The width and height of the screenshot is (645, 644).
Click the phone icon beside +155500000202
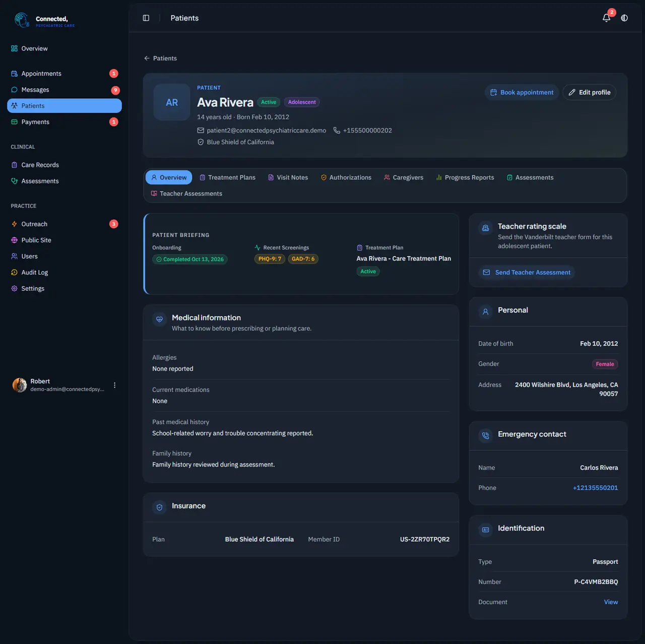click(337, 131)
